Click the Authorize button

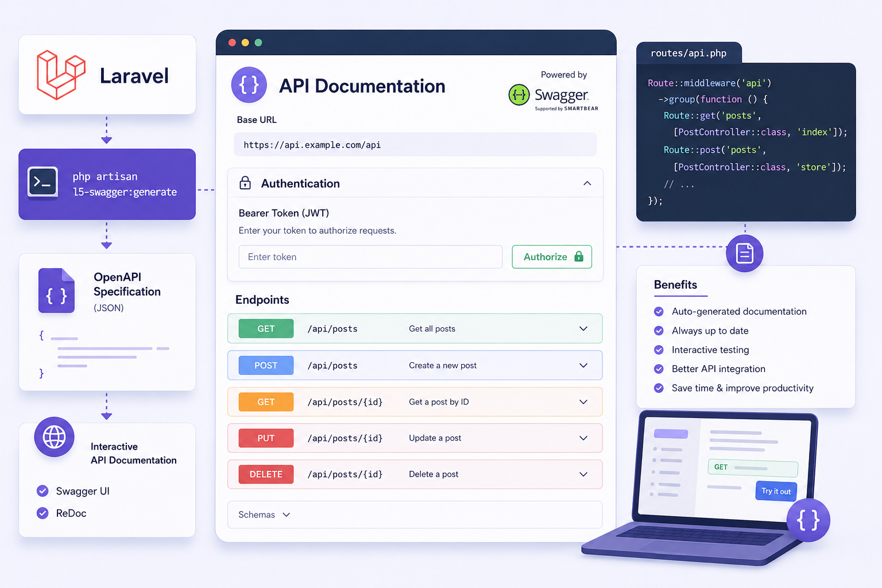point(552,257)
